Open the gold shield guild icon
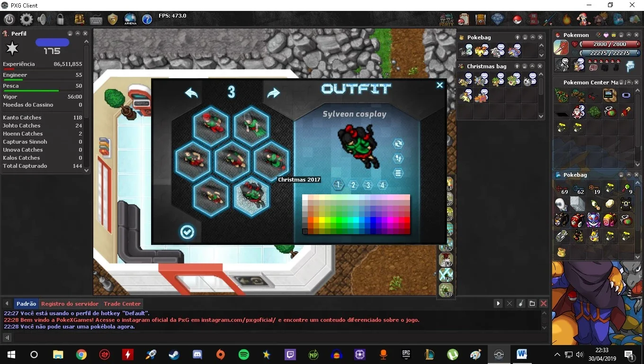This screenshot has height=364, width=644. tap(113, 19)
